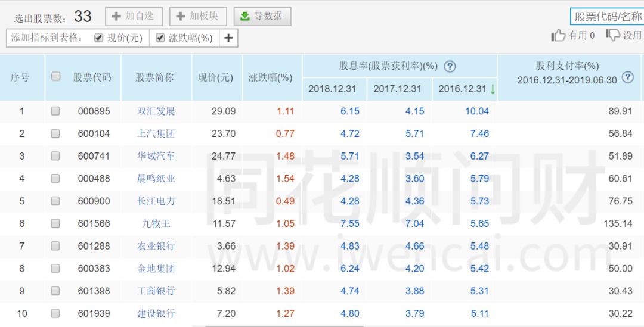Viewport: 644px width, 327px height.
Task: Click 双汇发展's 2016 dividend yield 10.04
Action: coord(477,111)
